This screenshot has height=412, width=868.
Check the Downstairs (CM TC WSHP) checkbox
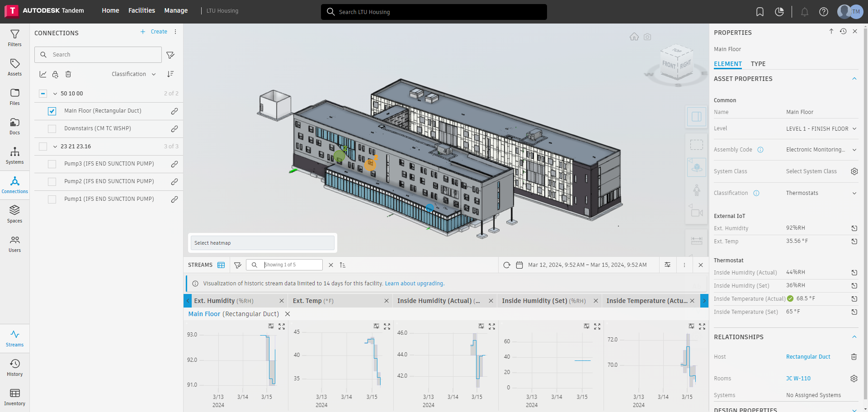pos(52,129)
